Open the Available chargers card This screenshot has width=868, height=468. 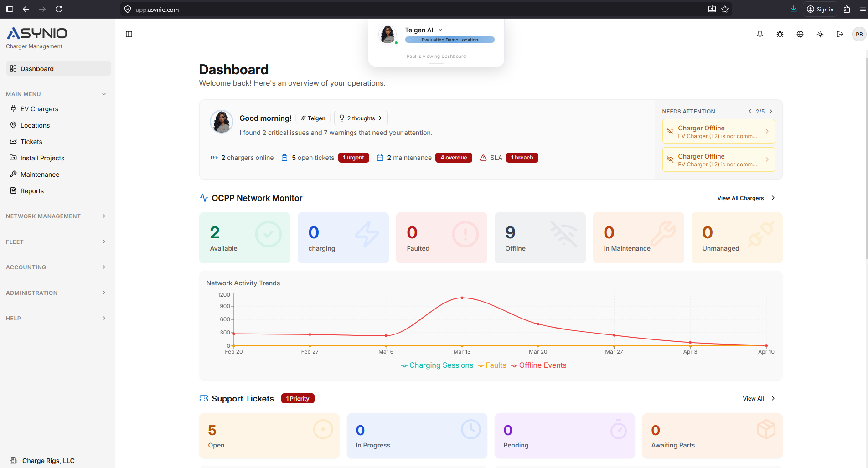tap(245, 238)
